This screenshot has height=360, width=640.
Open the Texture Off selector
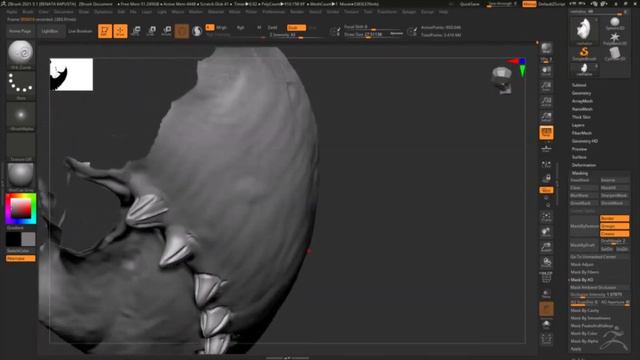coord(20,147)
